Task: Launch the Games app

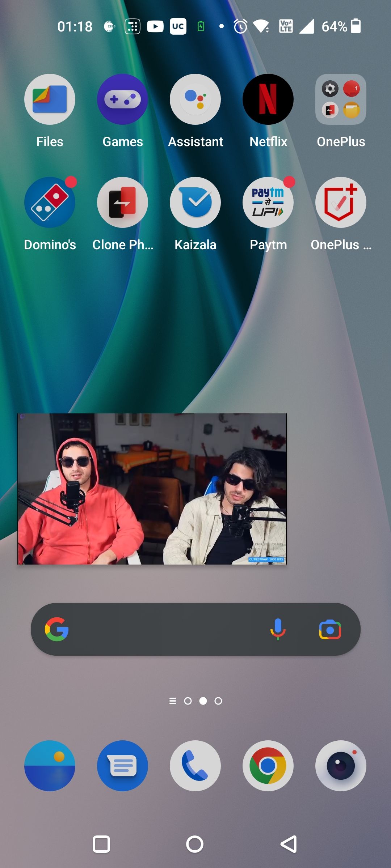Action: (x=122, y=99)
